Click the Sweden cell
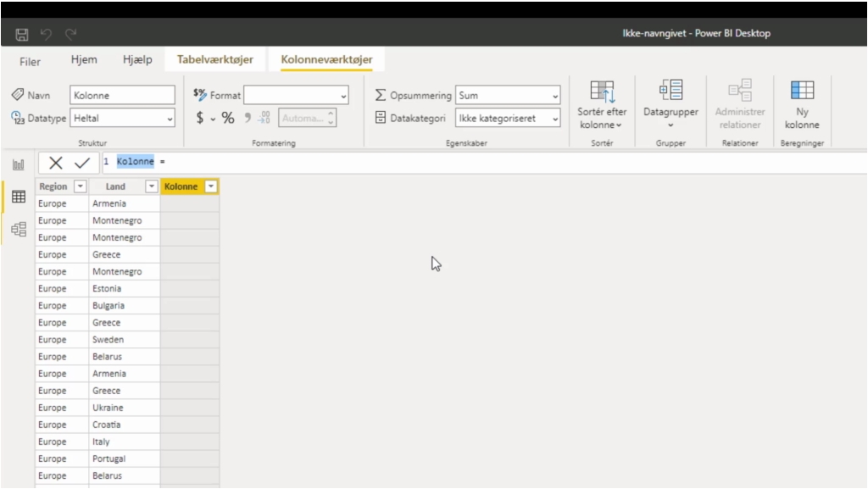The height and width of the screenshot is (489, 868). pyautogui.click(x=124, y=340)
